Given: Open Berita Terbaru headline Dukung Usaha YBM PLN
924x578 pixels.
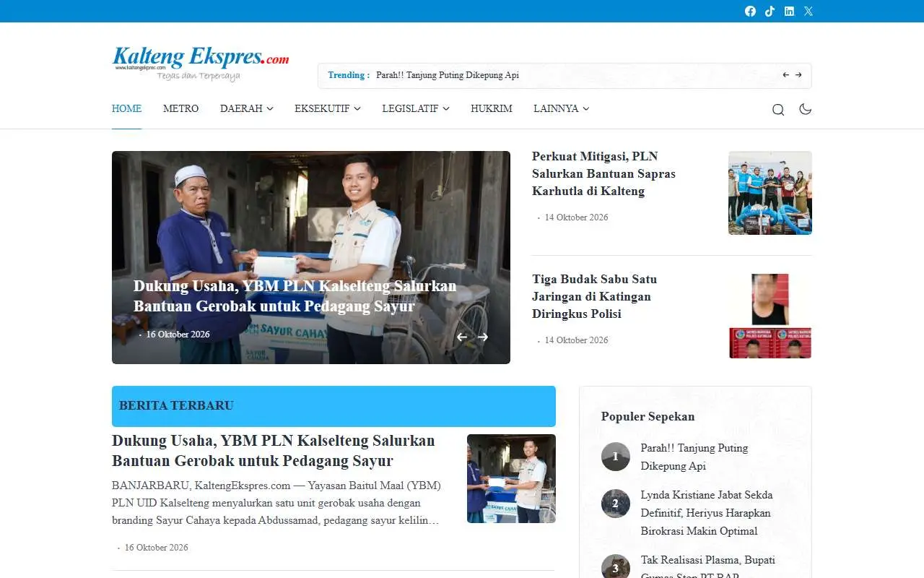Looking at the screenshot, I should 274,451.
